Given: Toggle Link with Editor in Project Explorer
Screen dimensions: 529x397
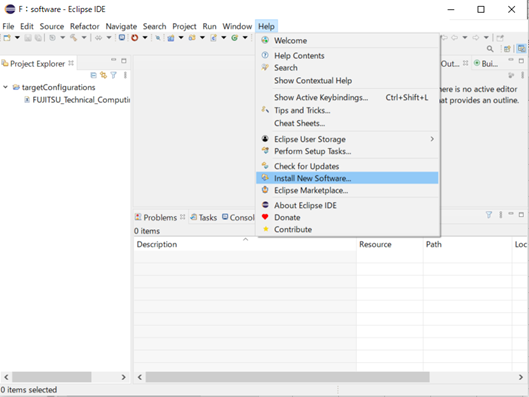Looking at the screenshot, I should click(104, 75).
